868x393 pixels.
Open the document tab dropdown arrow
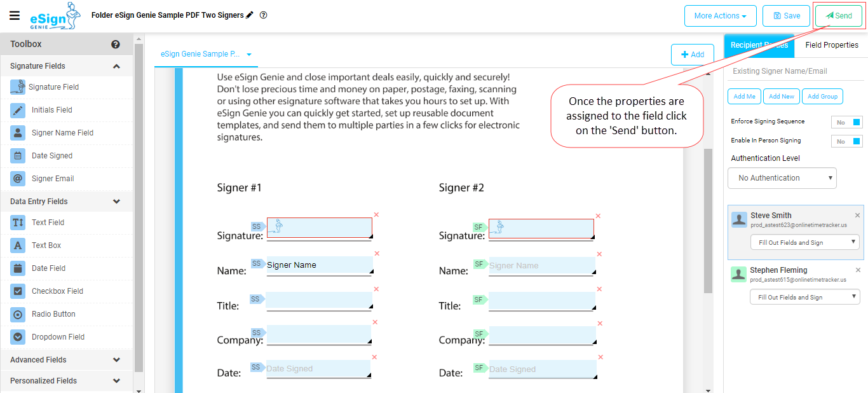(249, 55)
